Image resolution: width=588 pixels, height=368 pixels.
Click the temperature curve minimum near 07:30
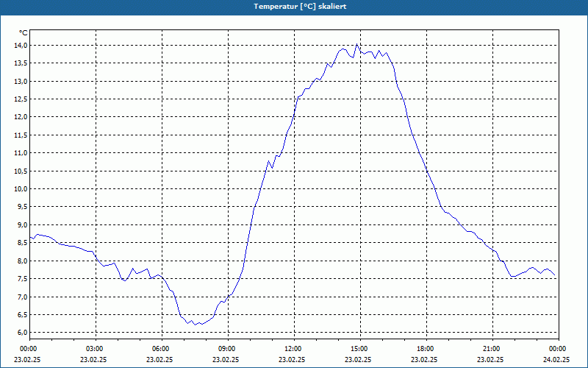tap(195, 325)
